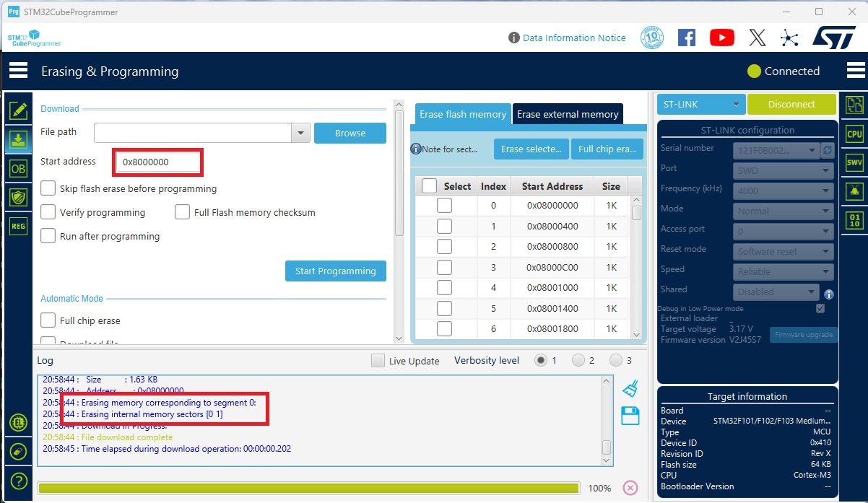Select verbosity level 2
The width and height of the screenshot is (868, 503).
[x=578, y=360]
